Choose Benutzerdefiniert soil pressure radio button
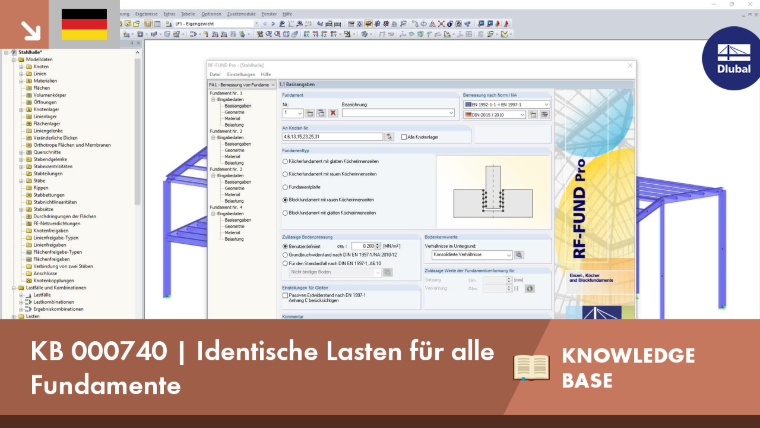 [285, 246]
